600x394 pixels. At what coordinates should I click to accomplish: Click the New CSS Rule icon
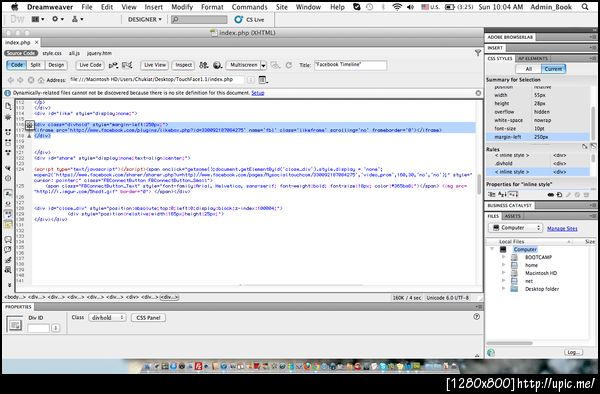pos(559,195)
